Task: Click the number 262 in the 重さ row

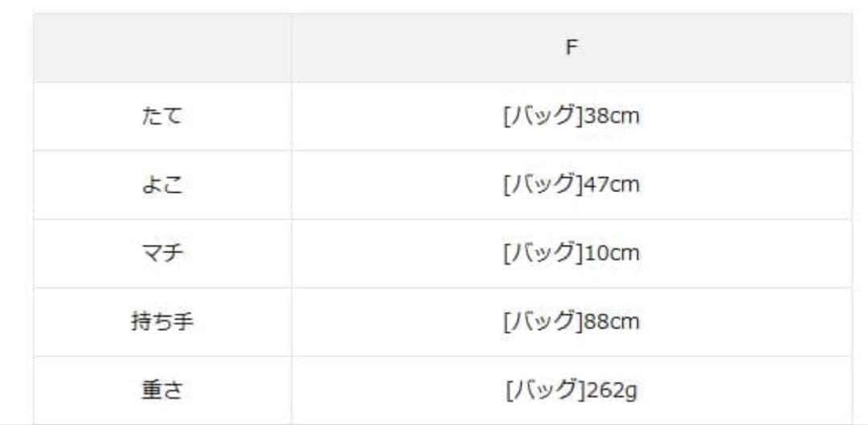Action: (604, 390)
